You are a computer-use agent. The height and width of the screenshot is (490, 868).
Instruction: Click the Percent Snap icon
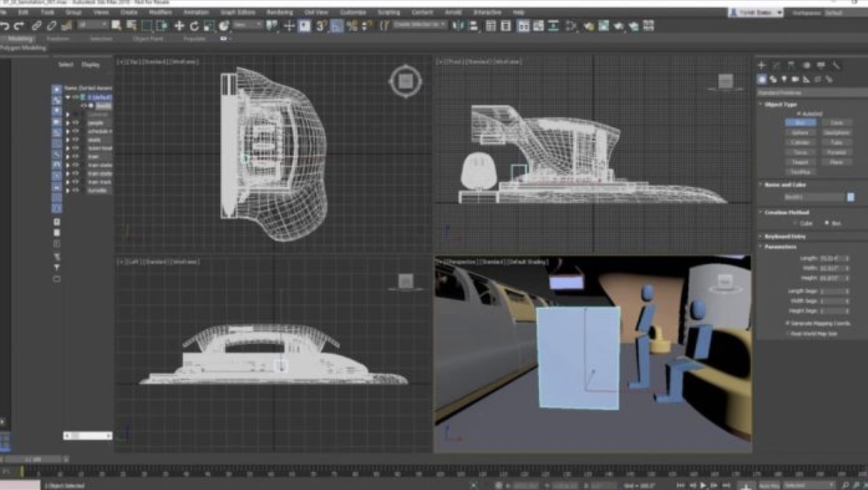(351, 26)
